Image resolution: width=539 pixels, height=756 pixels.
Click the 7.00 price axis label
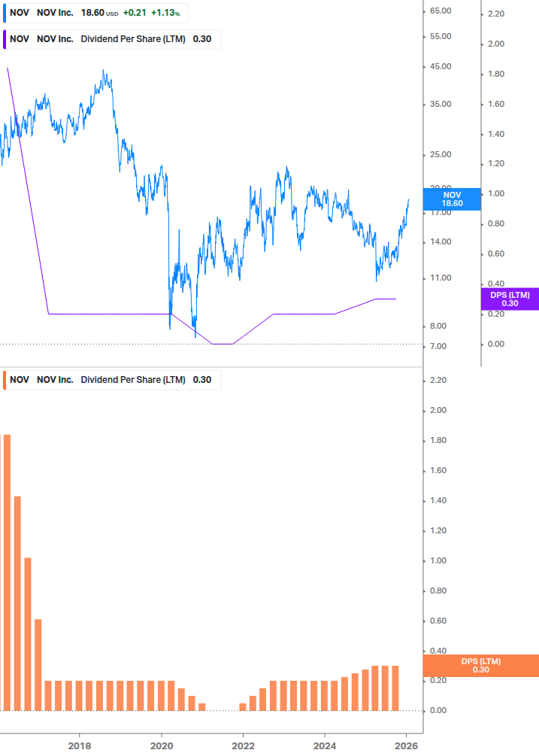point(438,346)
